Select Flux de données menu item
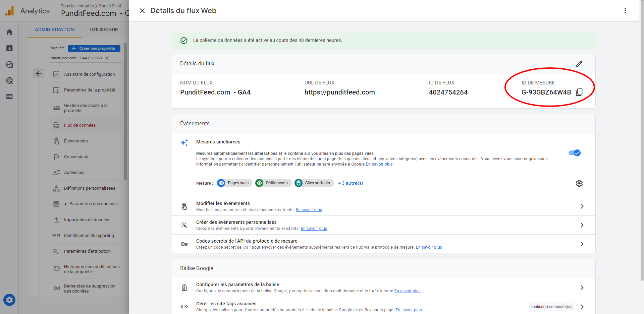644x314 pixels. pos(80,125)
